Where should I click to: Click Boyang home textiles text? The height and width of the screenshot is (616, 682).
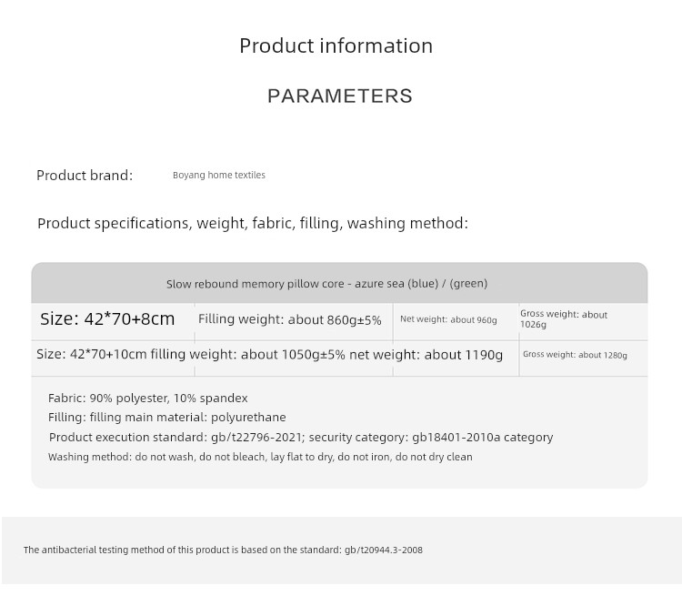(219, 175)
